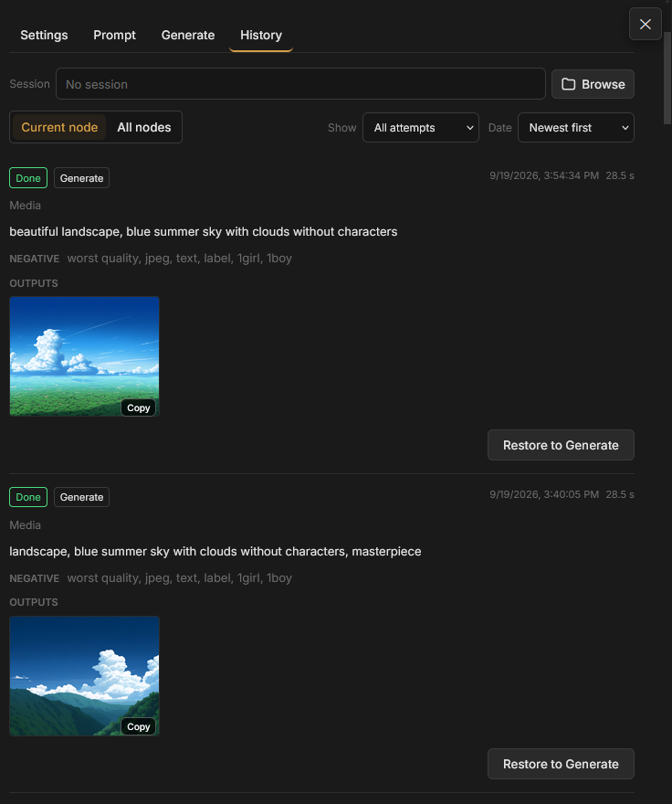This screenshot has width=672, height=804.
Task: Click the No session input field
Action: 300,84
